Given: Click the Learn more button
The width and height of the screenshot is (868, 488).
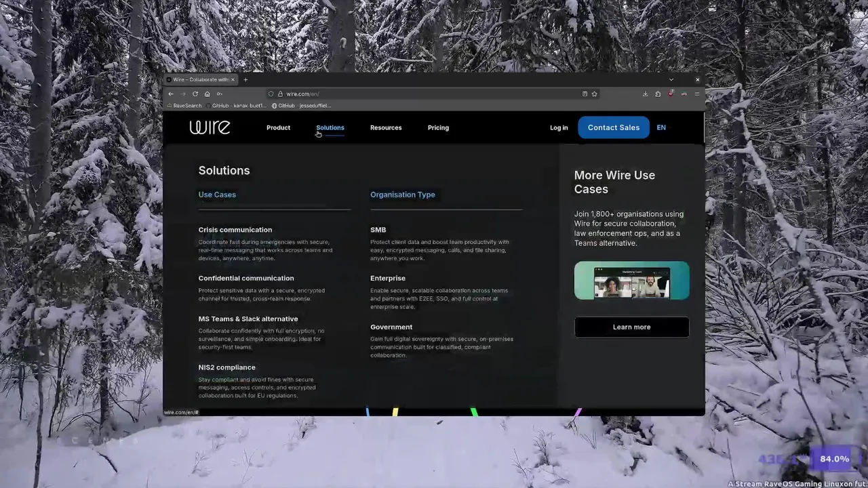Looking at the screenshot, I should coord(632,327).
